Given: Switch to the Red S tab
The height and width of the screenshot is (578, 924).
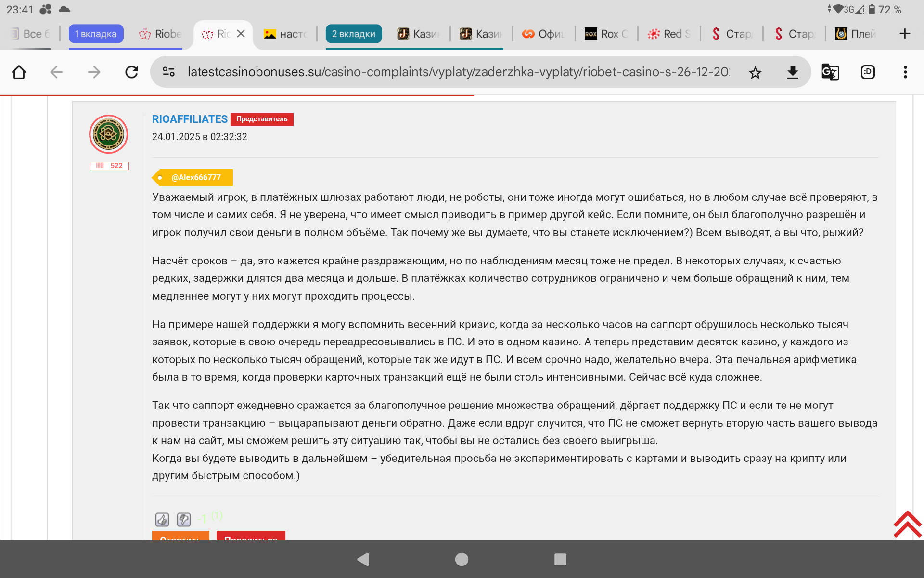Looking at the screenshot, I should 669,34.
